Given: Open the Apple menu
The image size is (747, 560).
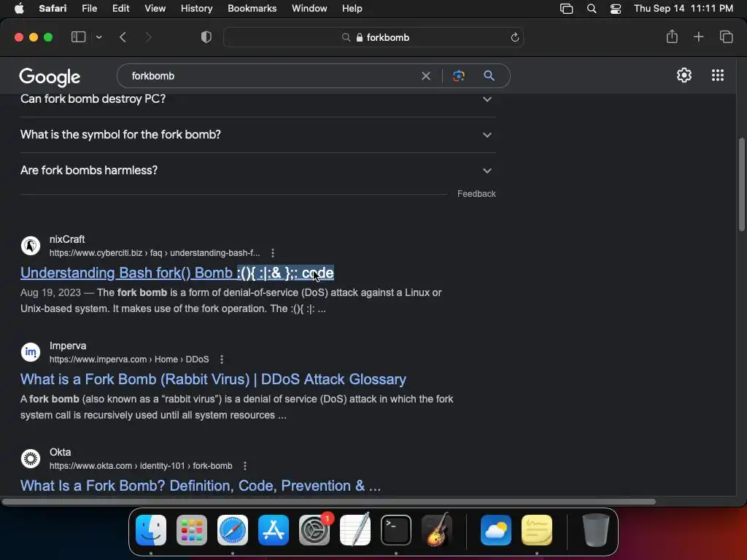Looking at the screenshot, I should pos(19,9).
